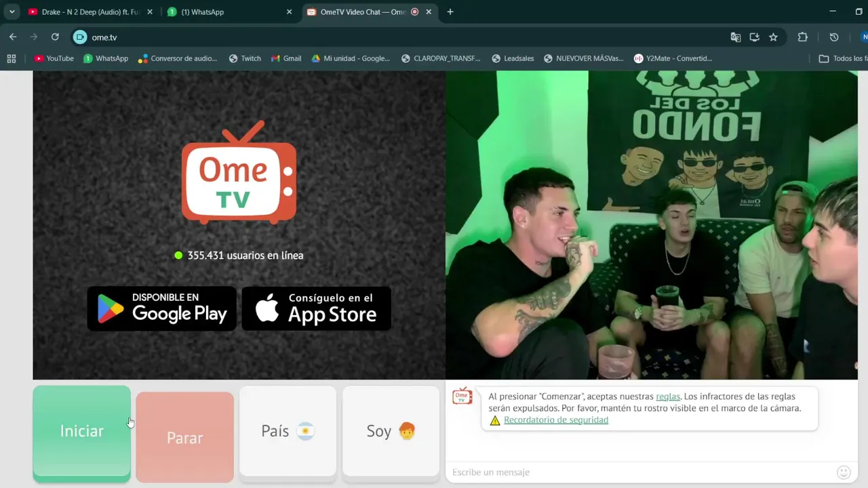Click the Google Play badge

161,308
